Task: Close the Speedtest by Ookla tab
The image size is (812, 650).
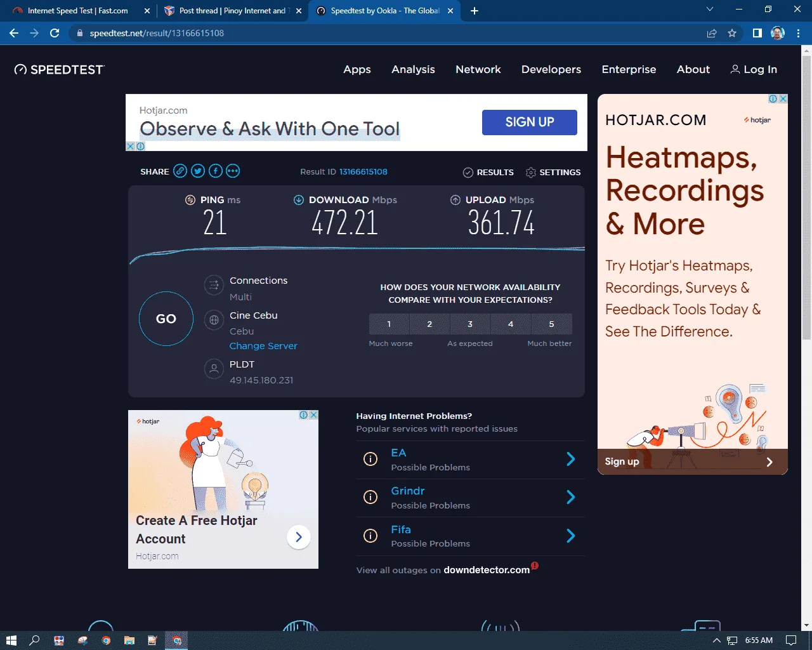Action: pyautogui.click(x=450, y=11)
